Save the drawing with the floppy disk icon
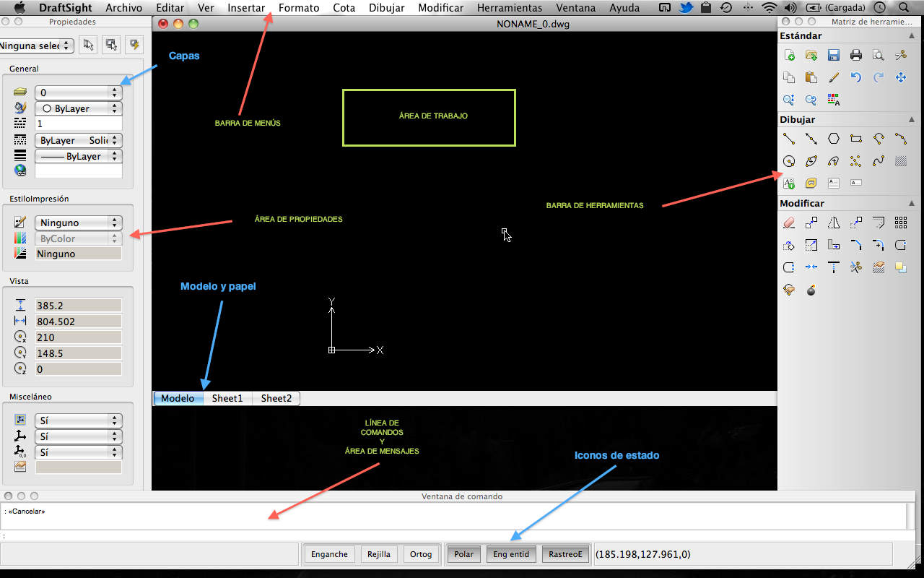The image size is (924, 578). click(834, 55)
